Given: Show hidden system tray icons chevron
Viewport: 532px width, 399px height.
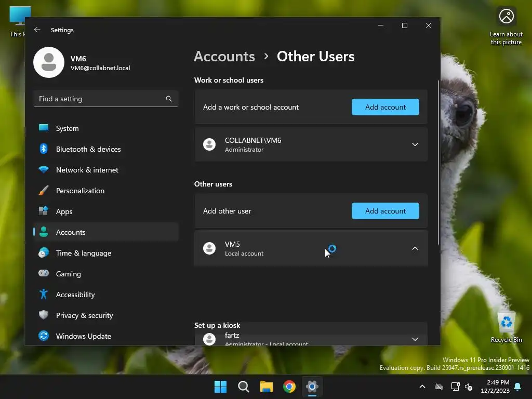Looking at the screenshot, I should [422, 387].
